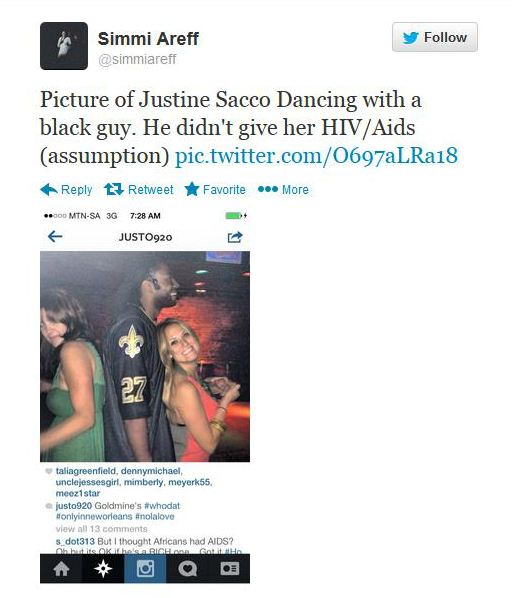Click the Favorite star icon

pyautogui.click(x=192, y=189)
